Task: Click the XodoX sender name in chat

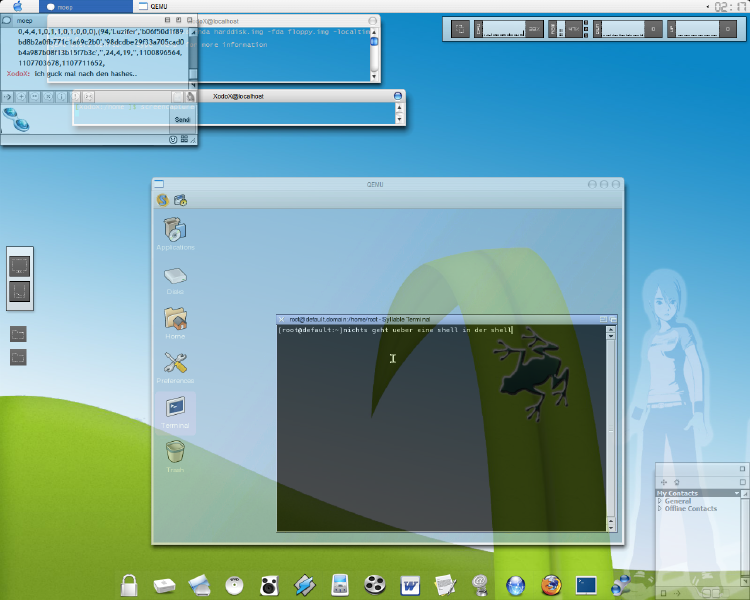Action: coord(18,74)
